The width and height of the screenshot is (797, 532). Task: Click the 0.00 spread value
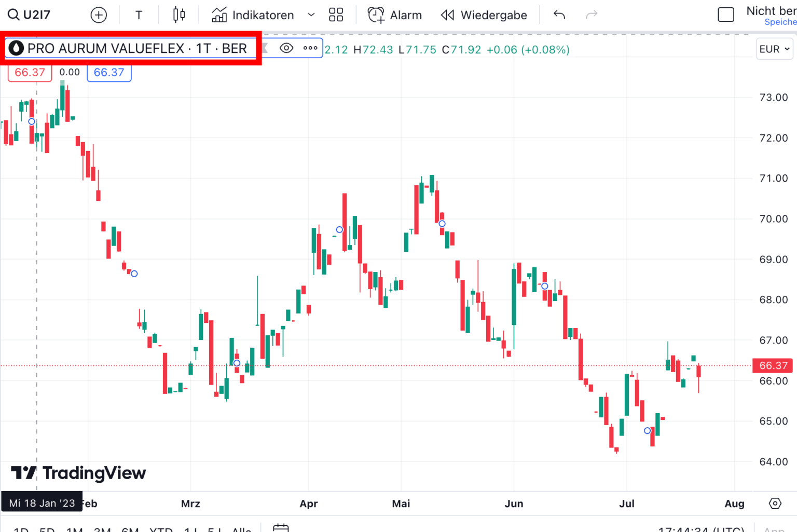[x=70, y=73]
